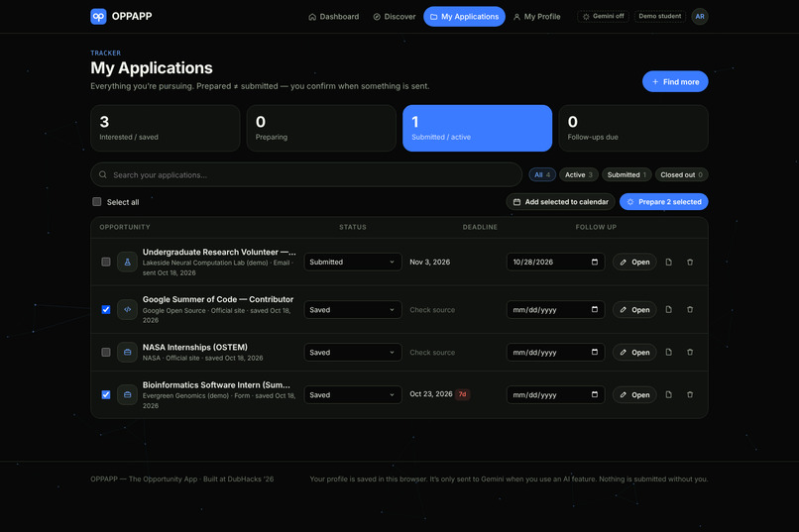Screen dimensions: 799x532
Task: Open status dropdown for Bioinformatics Software Intern
Action: pyautogui.click(x=353, y=394)
